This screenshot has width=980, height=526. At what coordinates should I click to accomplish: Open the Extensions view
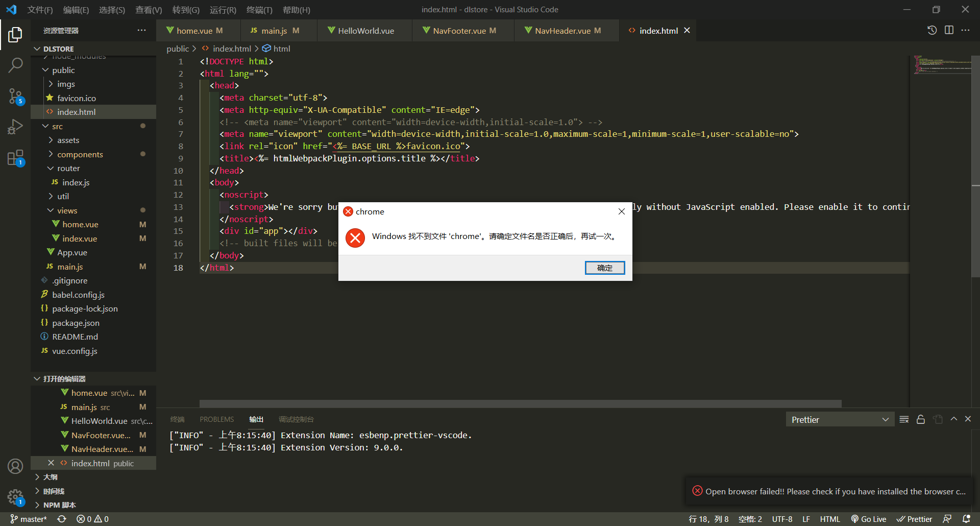pos(15,158)
